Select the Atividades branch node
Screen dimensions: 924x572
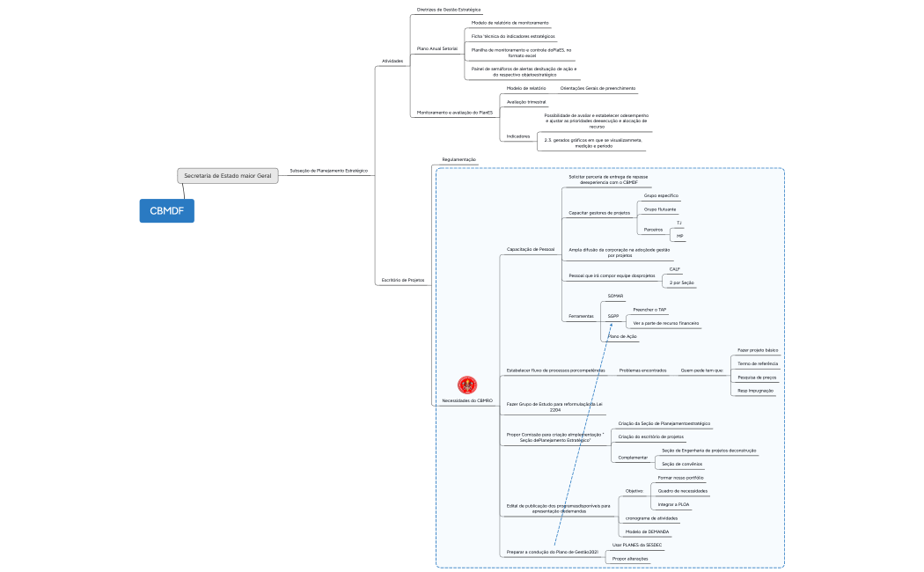point(392,61)
